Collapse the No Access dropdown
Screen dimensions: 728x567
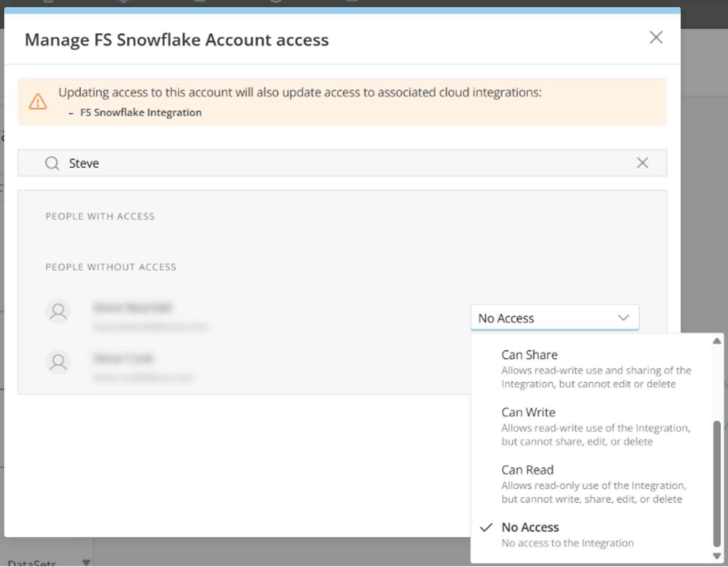pyautogui.click(x=555, y=318)
